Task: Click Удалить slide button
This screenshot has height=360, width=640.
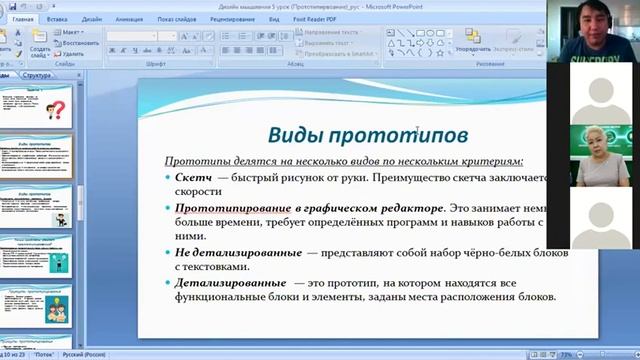Action: [69, 53]
